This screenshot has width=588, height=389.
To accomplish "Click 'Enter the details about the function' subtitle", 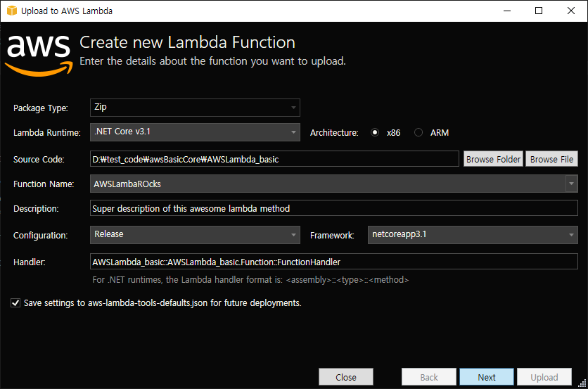I will click(x=212, y=61).
